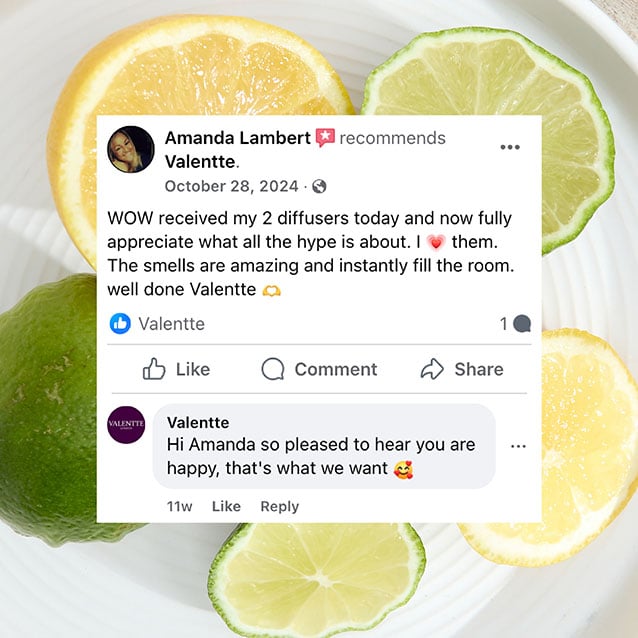Open the Valentte page link in header
This screenshot has width=638, height=638.
pyautogui.click(x=200, y=162)
